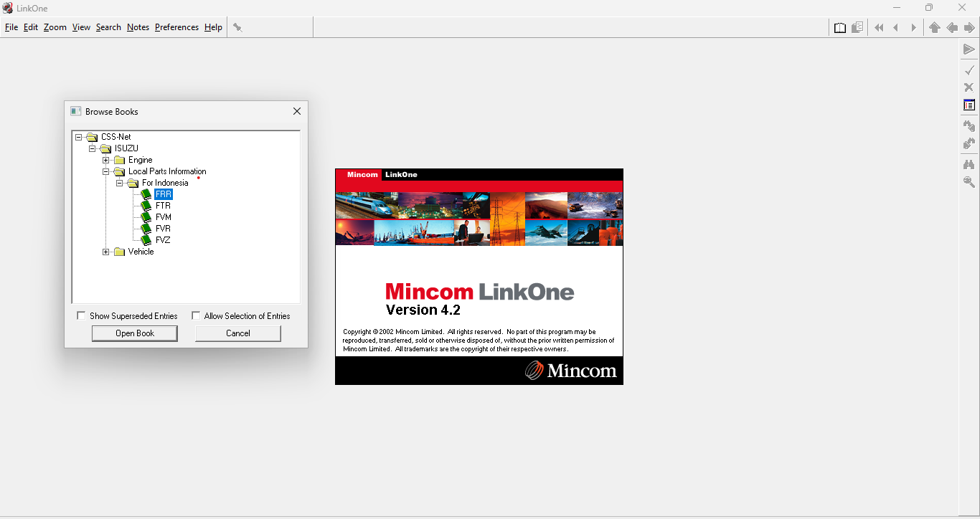Click the pin icon beside Help menu
This screenshot has height=519, width=980.
(x=237, y=27)
